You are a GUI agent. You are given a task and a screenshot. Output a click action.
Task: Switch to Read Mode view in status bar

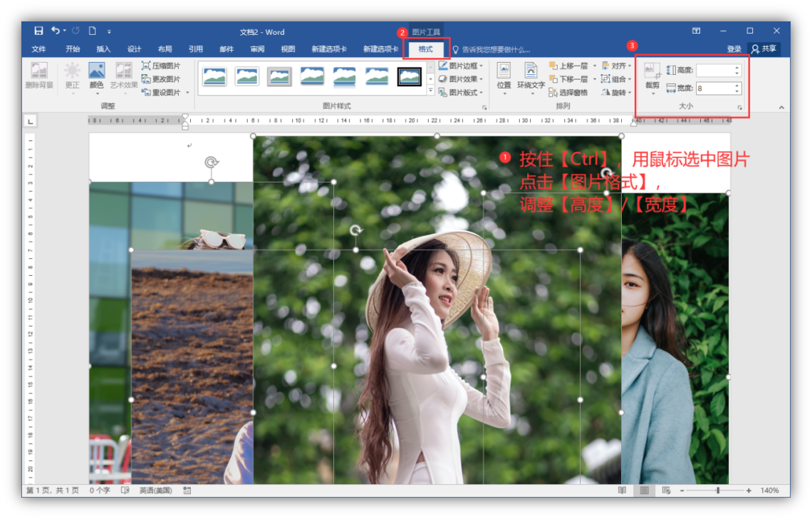pyautogui.click(x=623, y=490)
